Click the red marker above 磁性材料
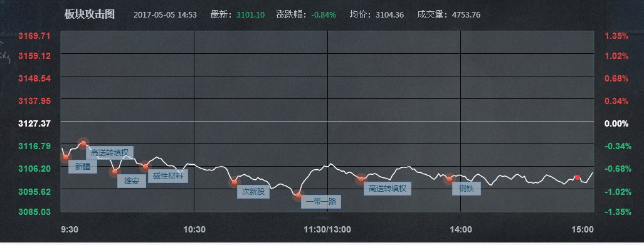The width and height of the screenshot is (644, 245). point(145,167)
